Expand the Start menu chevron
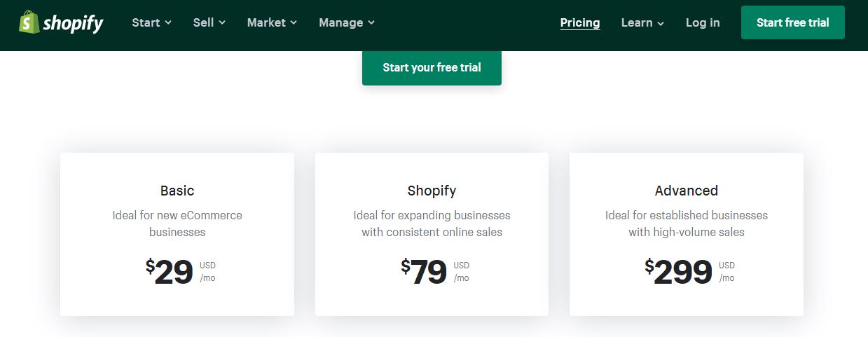Viewport: 868px width, 337px height. tap(168, 23)
